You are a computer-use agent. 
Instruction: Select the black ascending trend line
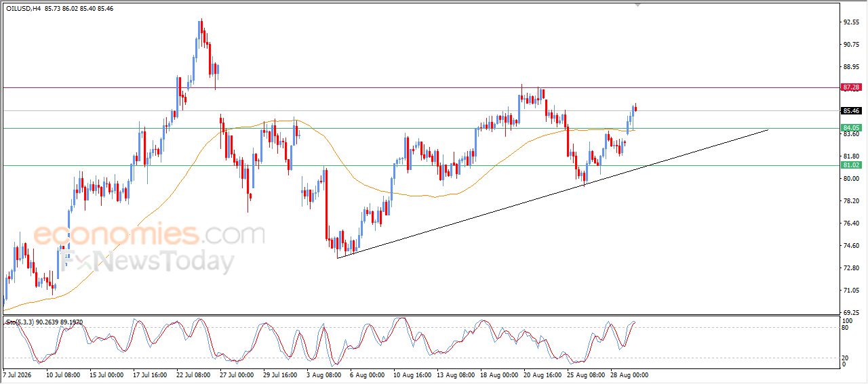coord(553,194)
